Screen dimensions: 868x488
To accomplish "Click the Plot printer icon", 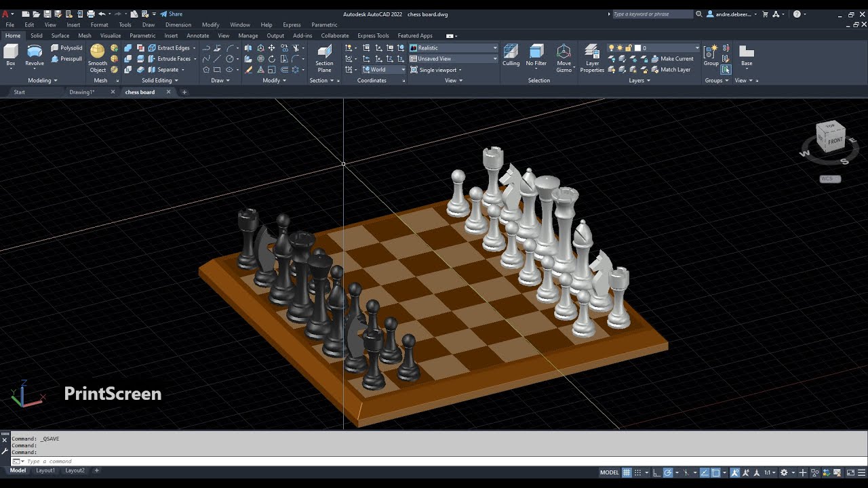I will (x=91, y=14).
